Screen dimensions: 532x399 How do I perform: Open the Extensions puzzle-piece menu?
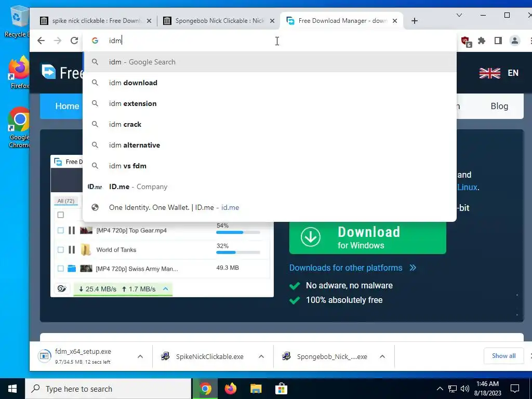point(482,41)
